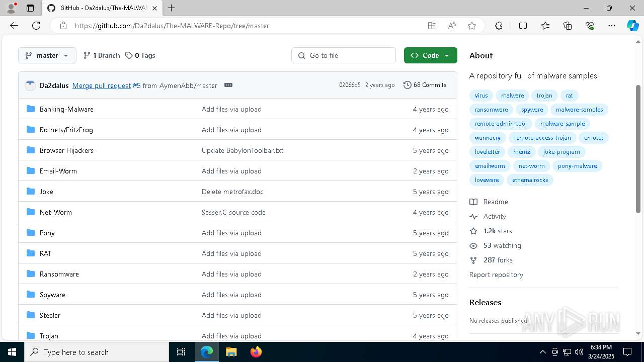This screenshot has height=362, width=644.
Task: Open Sasser.C source code commit message
Action: [233, 212]
